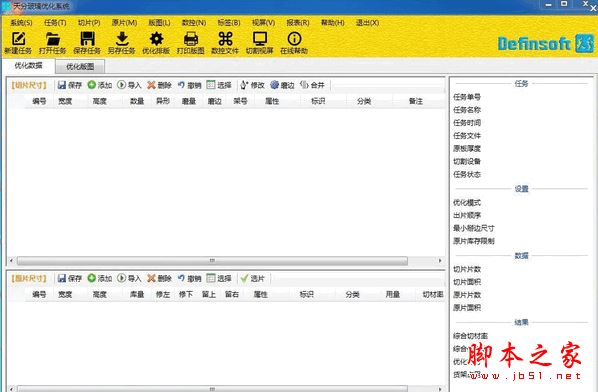
Task: Click 库量 column header in 原片尺寸 table
Action: pyautogui.click(x=137, y=294)
